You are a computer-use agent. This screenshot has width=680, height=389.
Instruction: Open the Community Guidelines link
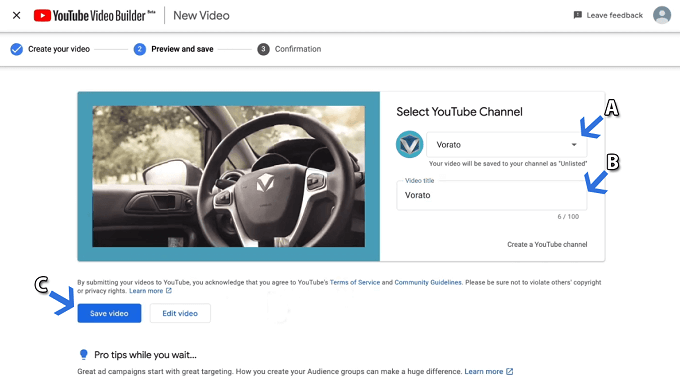[428, 282]
